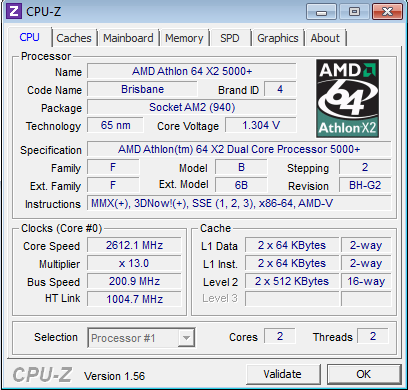Open the About tab
The width and height of the screenshot is (408, 390).
[x=325, y=38]
